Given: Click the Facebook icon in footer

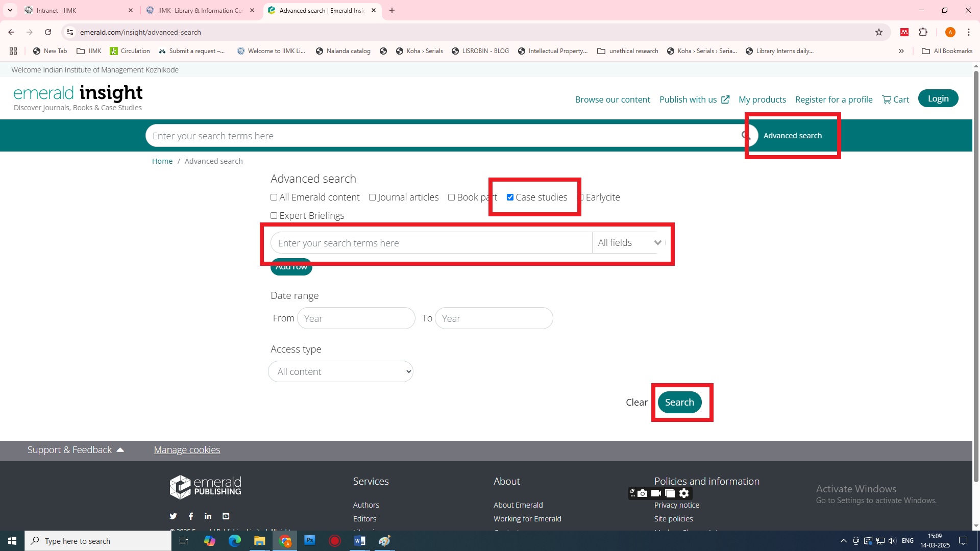Looking at the screenshot, I should (190, 516).
